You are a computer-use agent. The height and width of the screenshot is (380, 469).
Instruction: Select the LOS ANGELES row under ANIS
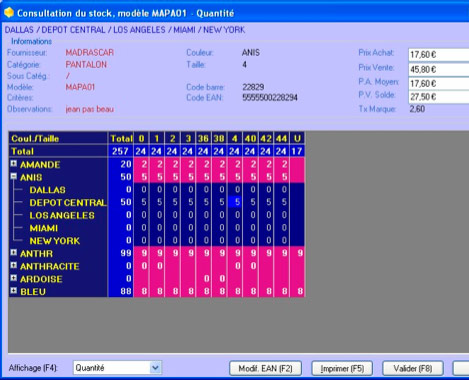(157, 215)
